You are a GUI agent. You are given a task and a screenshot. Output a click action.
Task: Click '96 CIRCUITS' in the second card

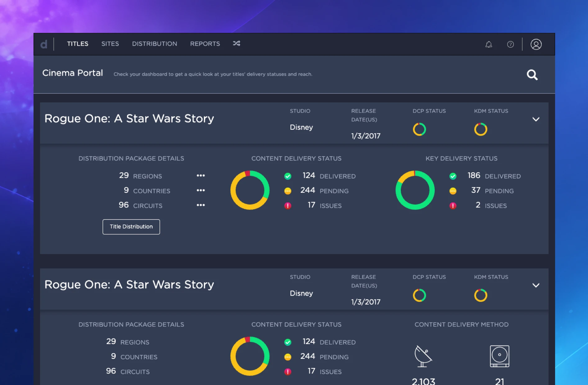128,371
